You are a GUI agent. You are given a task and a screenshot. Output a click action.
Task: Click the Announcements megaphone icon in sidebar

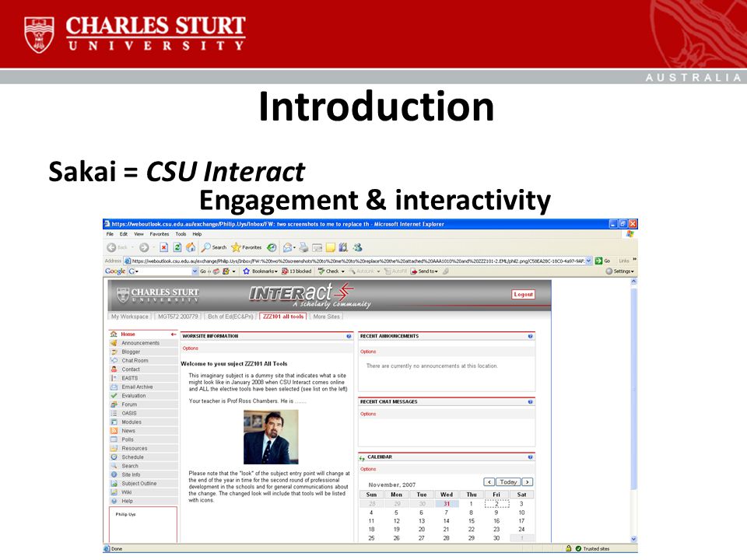tap(114, 343)
